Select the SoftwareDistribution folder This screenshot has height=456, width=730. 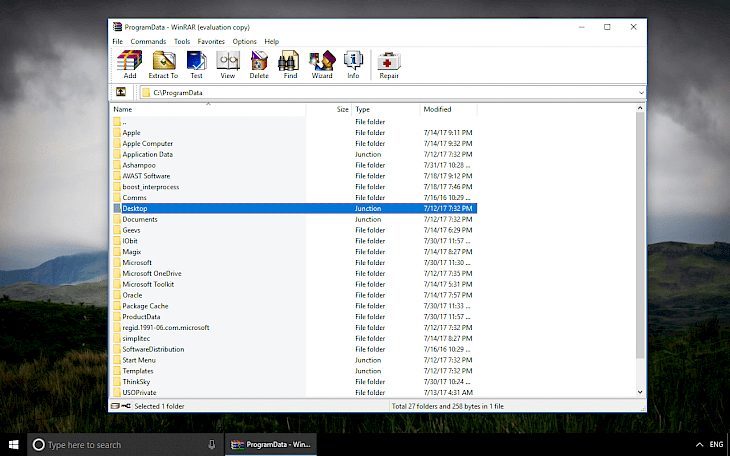tap(294, 349)
